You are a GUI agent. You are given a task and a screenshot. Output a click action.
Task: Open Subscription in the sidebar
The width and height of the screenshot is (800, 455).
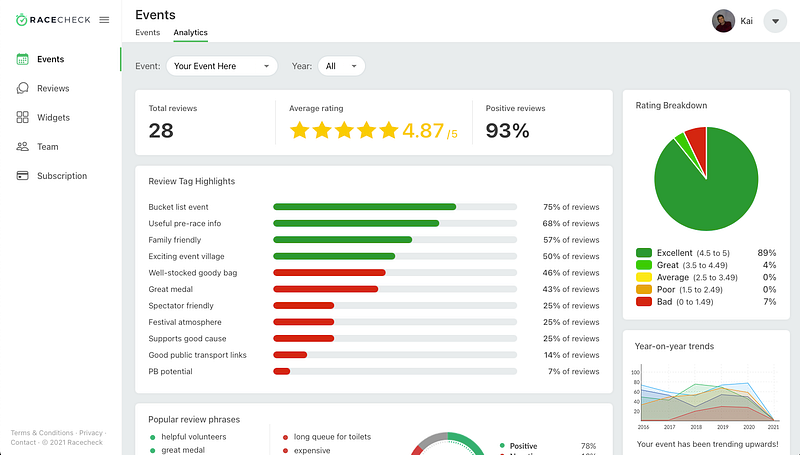(62, 175)
